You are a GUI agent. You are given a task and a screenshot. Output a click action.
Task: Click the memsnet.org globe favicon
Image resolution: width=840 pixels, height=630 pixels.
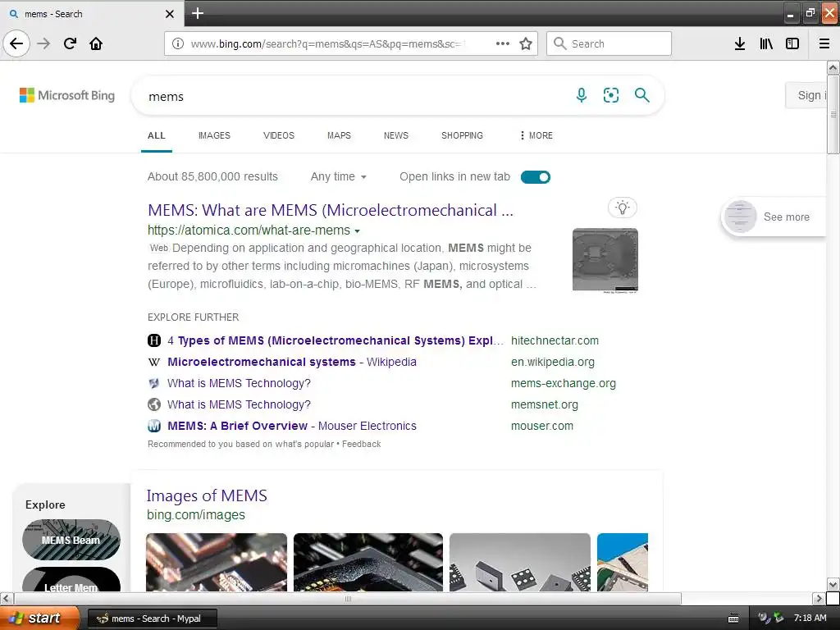[x=154, y=404]
